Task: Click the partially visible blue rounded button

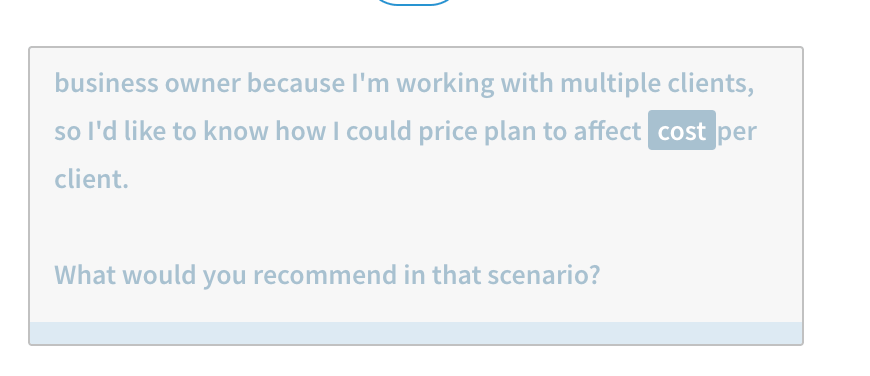Action: coord(414,2)
